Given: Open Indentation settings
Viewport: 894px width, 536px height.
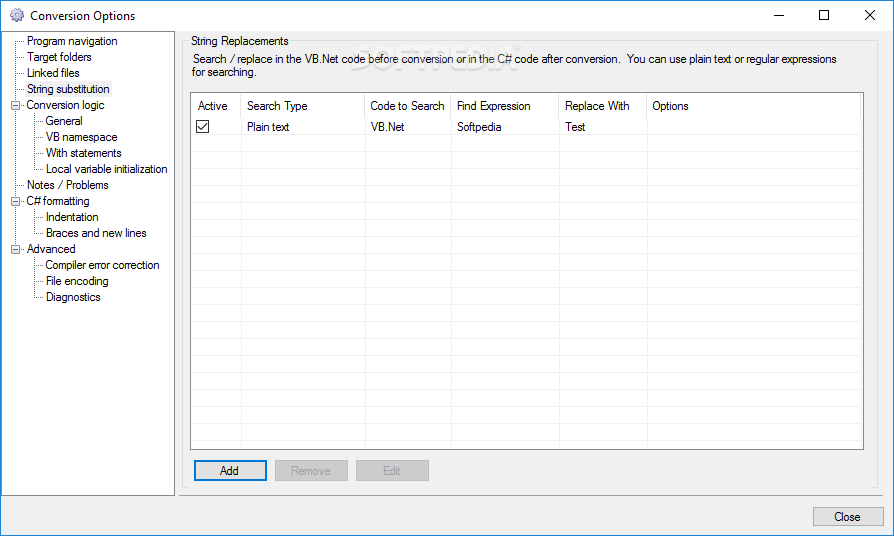Looking at the screenshot, I should coord(72,217).
